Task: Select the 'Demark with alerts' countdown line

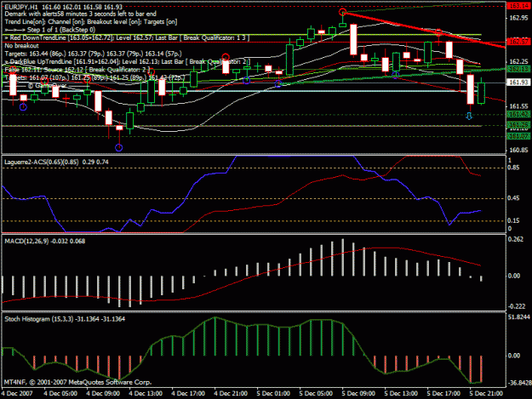Action: coord(80,14)
